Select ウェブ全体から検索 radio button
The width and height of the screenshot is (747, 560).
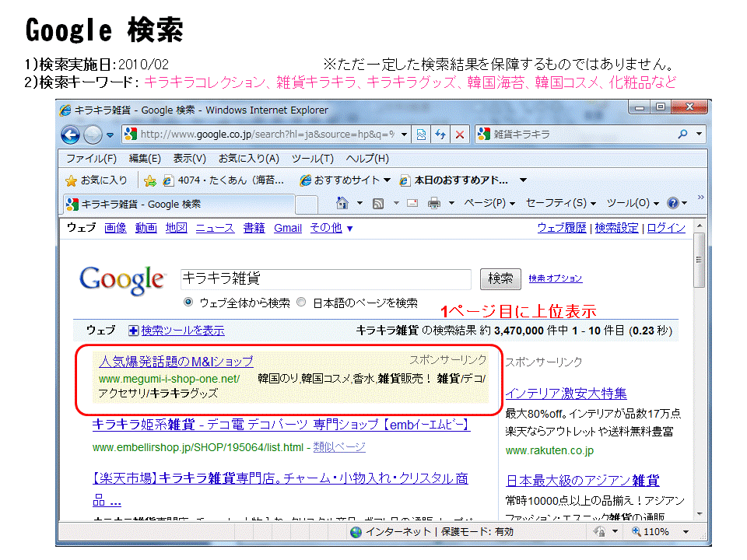pos(188,302)
